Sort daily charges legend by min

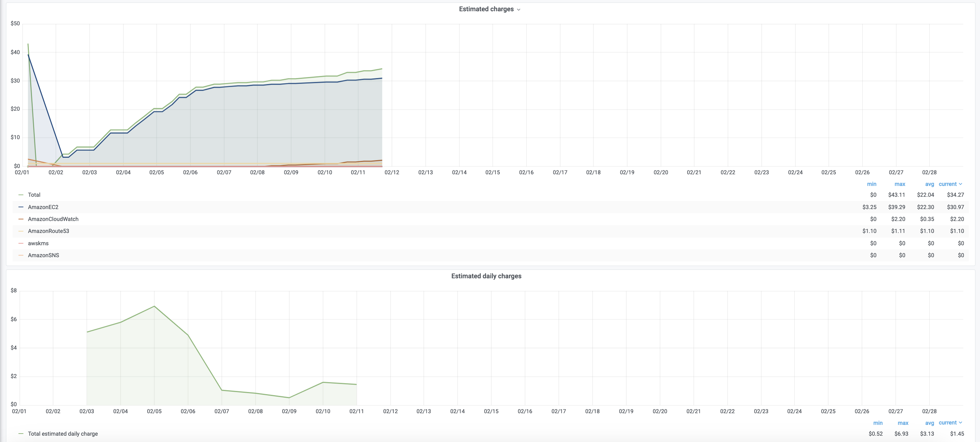pyautogui.click(x=877, y=423)
